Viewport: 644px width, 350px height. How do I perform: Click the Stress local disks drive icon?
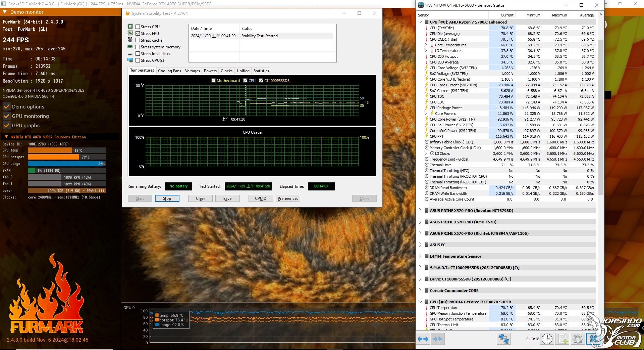point(130,54)
